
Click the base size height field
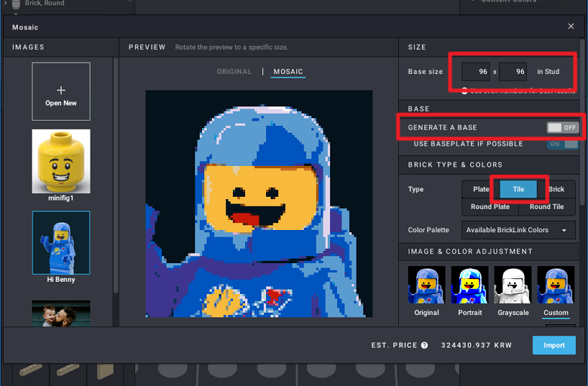click(x=513, y=72)
